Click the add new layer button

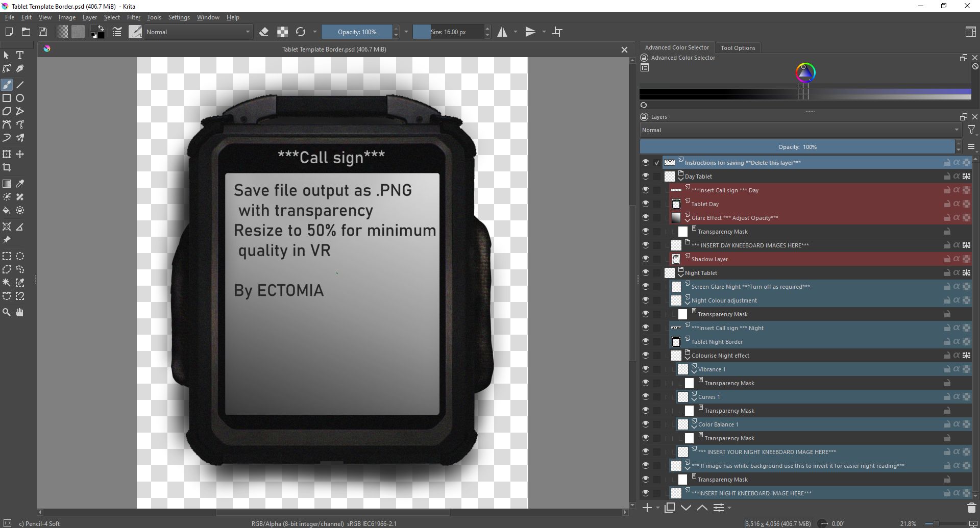[647, 508]
